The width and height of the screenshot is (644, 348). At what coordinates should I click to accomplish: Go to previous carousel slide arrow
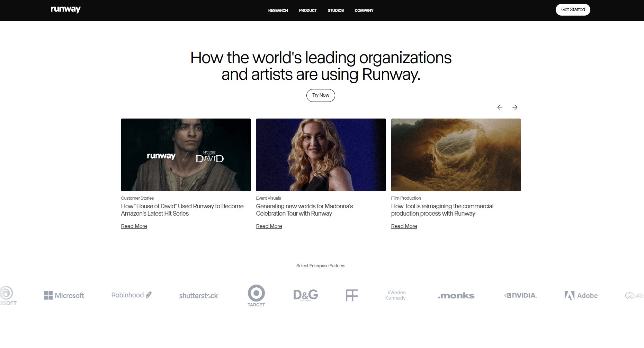pyautogui.click(x=500, y=107)
